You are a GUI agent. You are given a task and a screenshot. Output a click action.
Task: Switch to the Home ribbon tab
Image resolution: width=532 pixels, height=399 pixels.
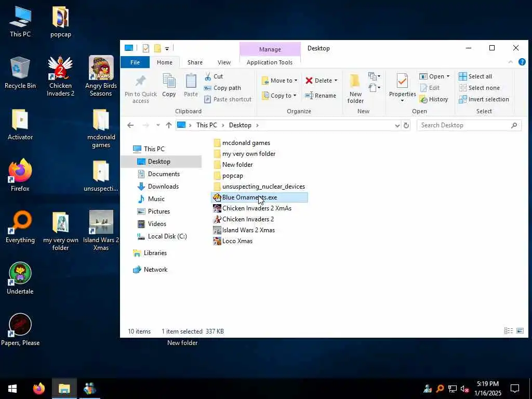coord(165,62)
